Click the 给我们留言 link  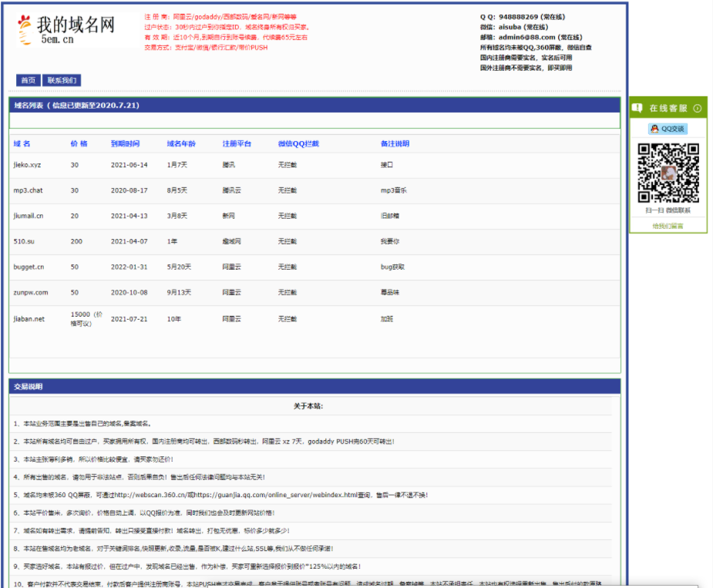pyautogui.click(x=668, y=226)
